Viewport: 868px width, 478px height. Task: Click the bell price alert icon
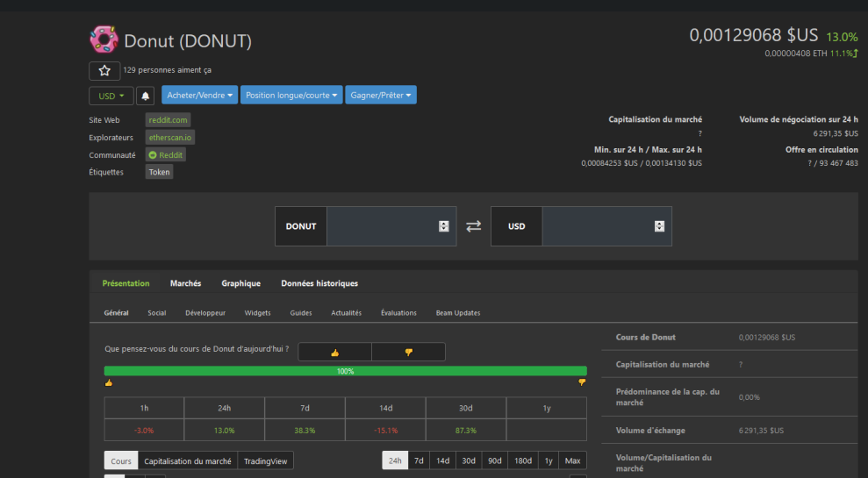[x=145, y=96]
